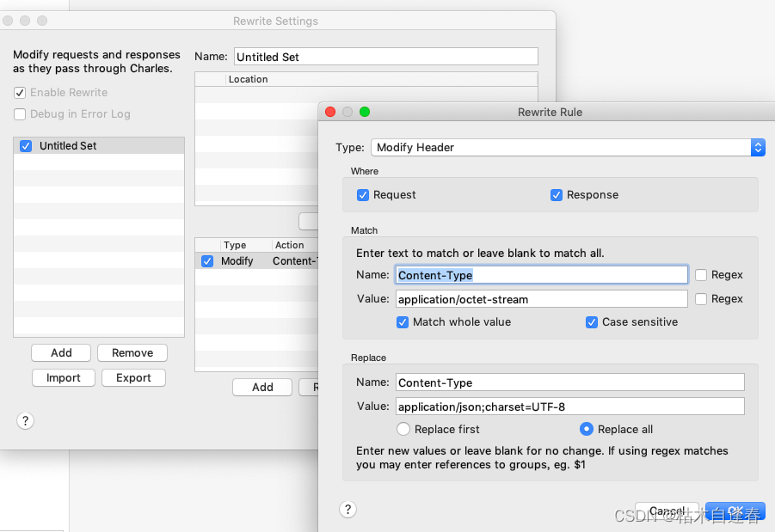
Task: Enable Regex for the Match Name field
Action: pyautogui.click(x=701, y=275)
